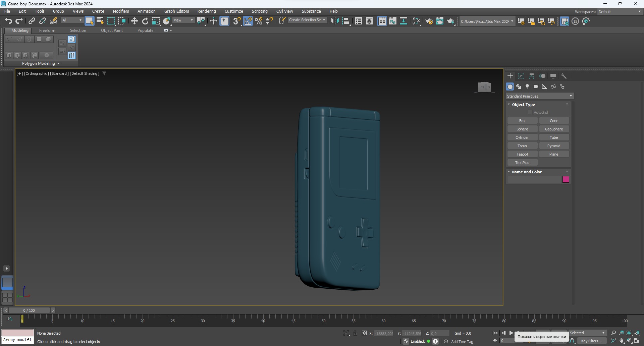Viewport: 644px width, 346px height.
Task: Click the Key Filters button
Action: click(592, 341)
